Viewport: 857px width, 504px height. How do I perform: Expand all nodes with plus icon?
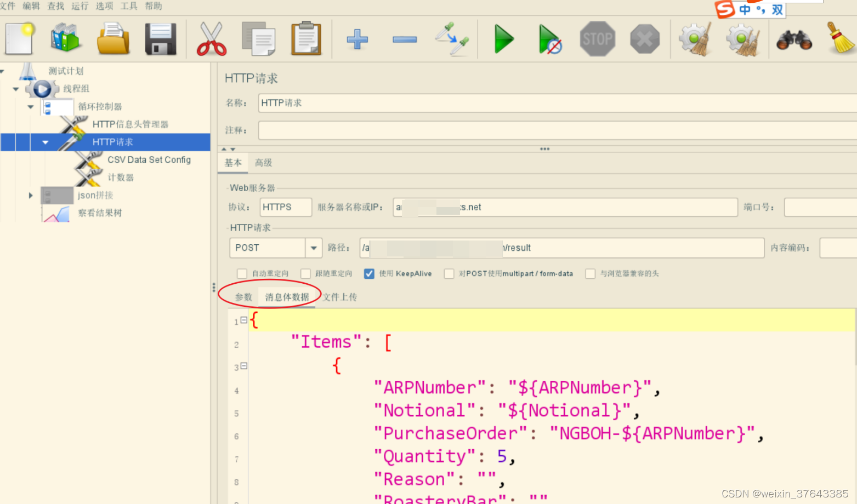(x=357, y=39)
